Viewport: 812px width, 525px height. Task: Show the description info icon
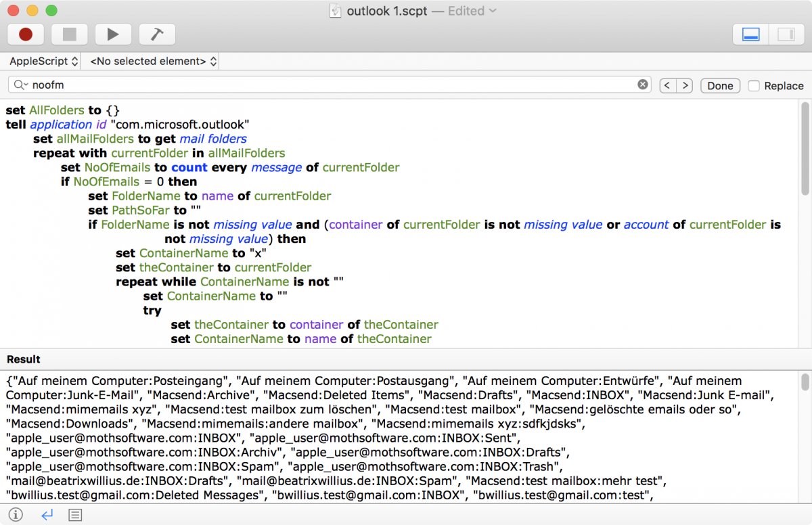tap(16, 515)
